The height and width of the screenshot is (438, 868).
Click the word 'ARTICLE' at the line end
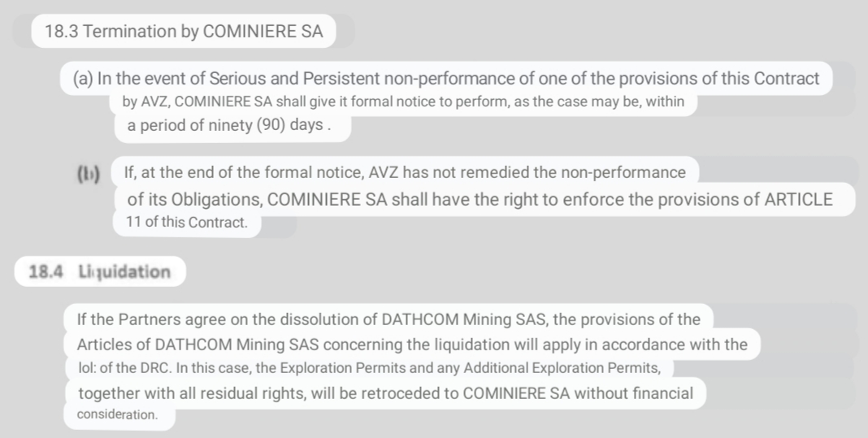point(799,199)
